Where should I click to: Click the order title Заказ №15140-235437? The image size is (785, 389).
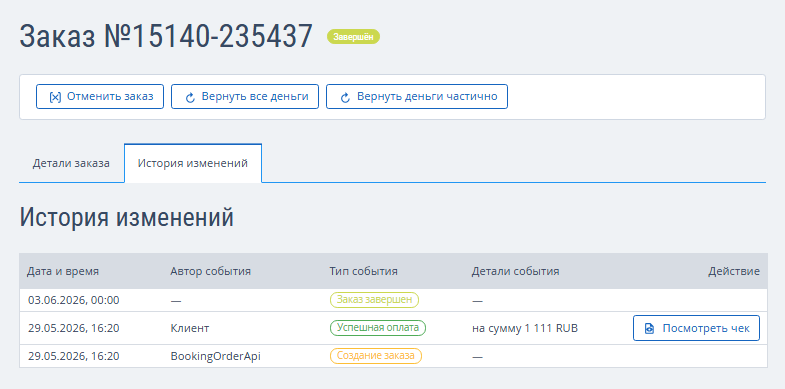click(166, 36)
